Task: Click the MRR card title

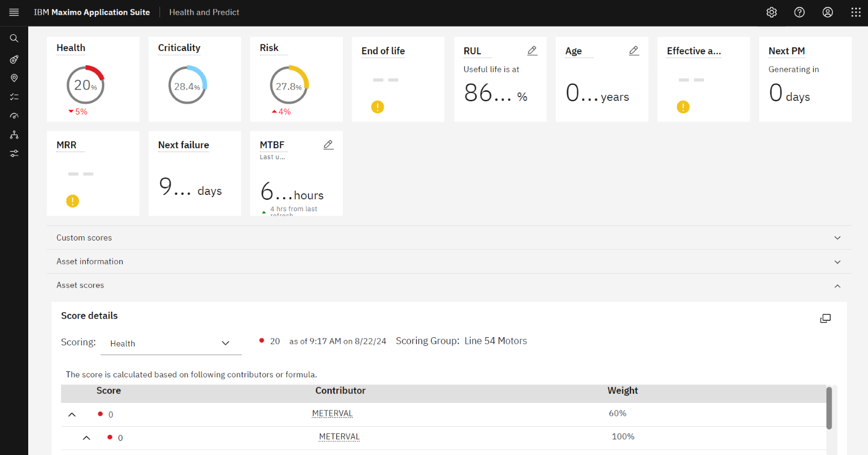Action: point(66,145)
